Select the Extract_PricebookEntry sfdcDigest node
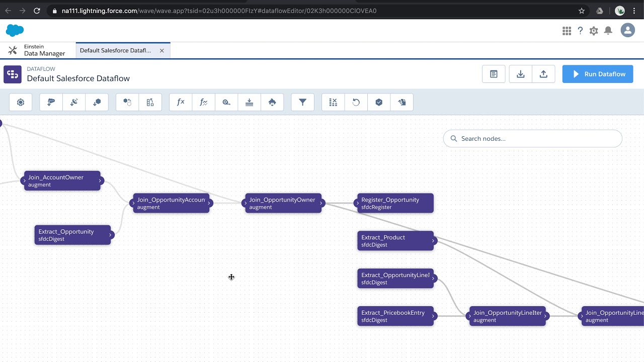 395,316
